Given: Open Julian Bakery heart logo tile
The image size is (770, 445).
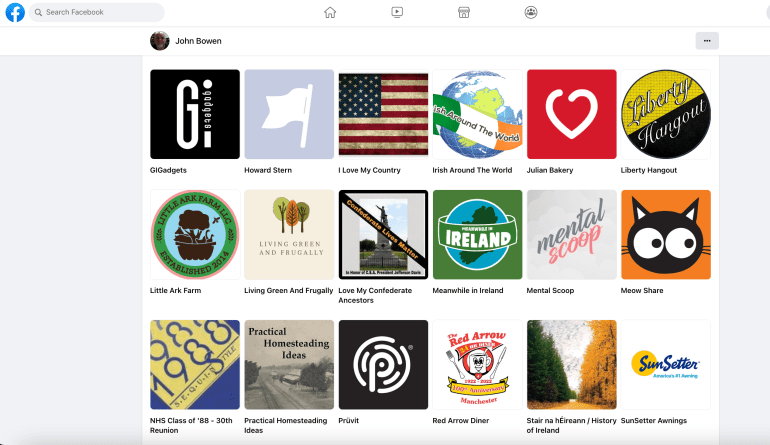Looking at the screenshot, I should (x=572, y=114).
